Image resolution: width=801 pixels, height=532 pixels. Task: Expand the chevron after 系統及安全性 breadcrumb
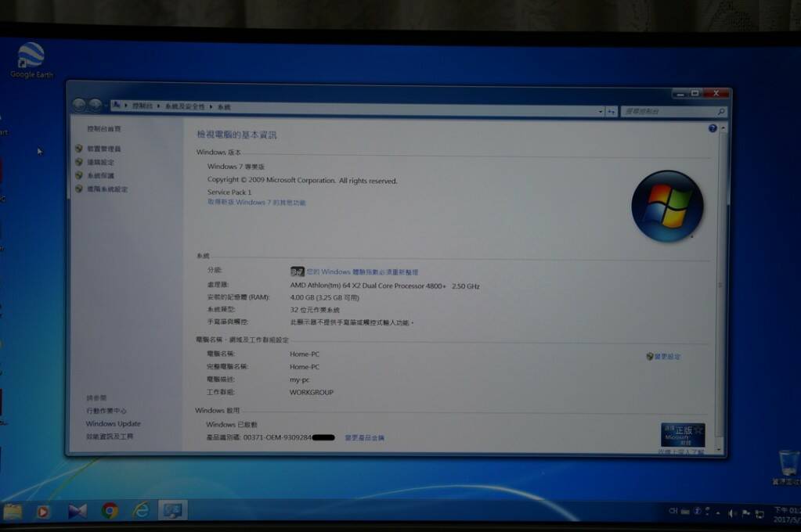point(211,106)
